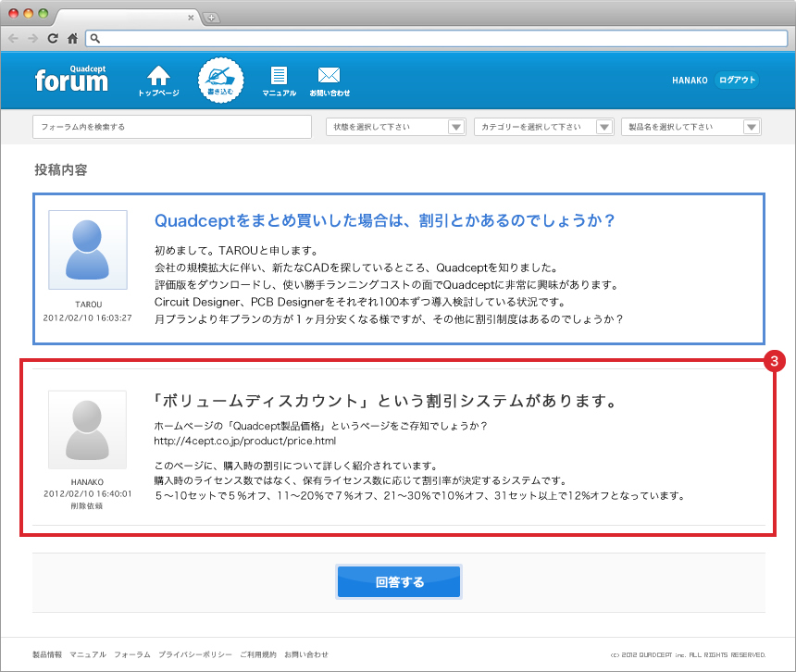This screenshot has height=672, width=796.
Task: Click the フォーラム内を検索する search field
Action: [x=172, y=127]
